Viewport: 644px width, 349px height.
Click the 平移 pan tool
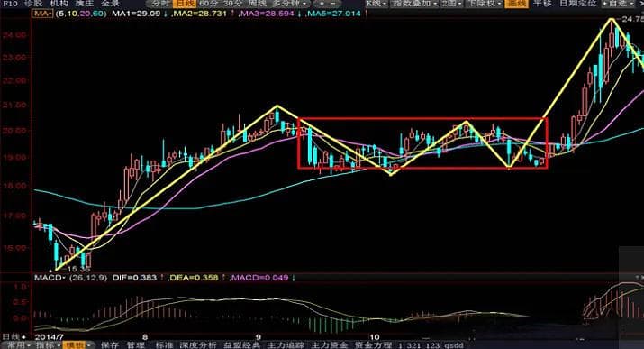pos(541,4)
